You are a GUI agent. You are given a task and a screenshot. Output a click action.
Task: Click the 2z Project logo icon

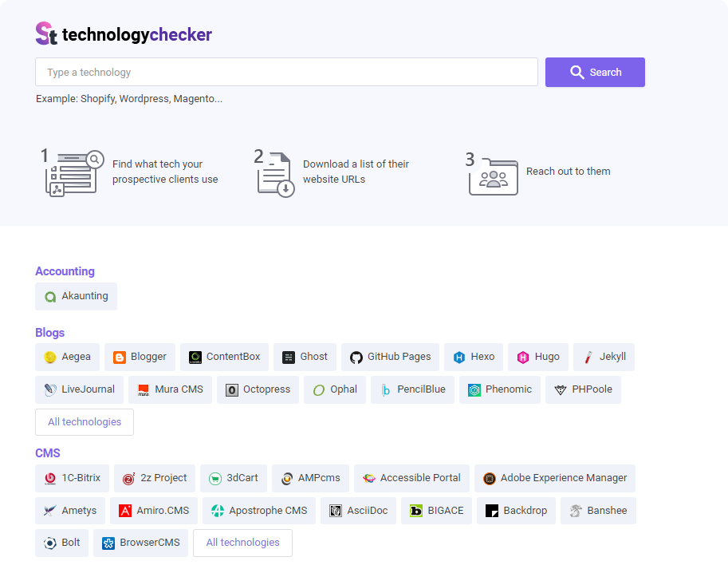(129, 479)
